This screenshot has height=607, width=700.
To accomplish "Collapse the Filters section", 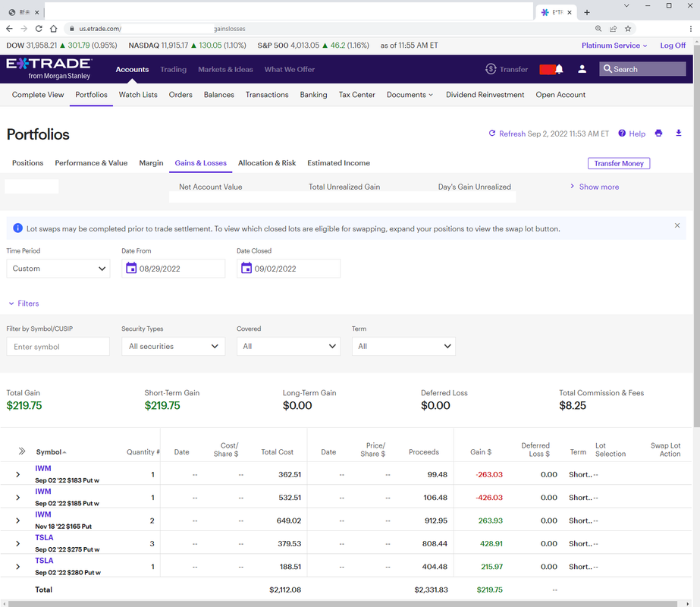I will pos(24,303).
